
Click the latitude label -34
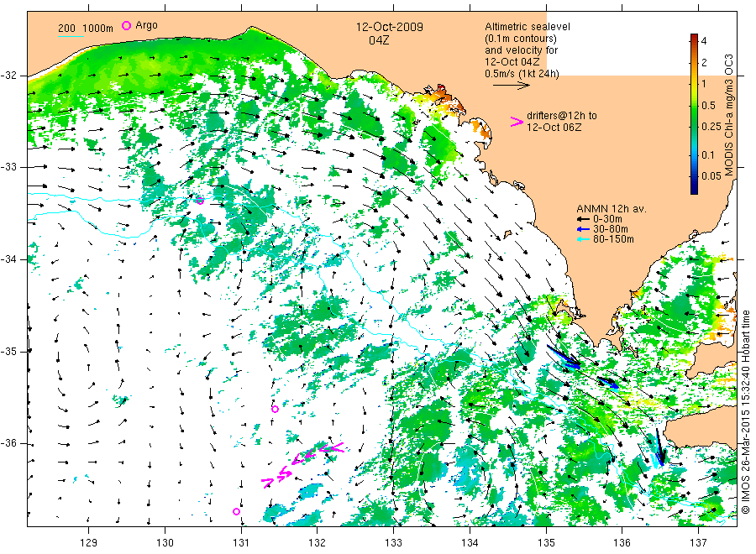tap(9, 259)
